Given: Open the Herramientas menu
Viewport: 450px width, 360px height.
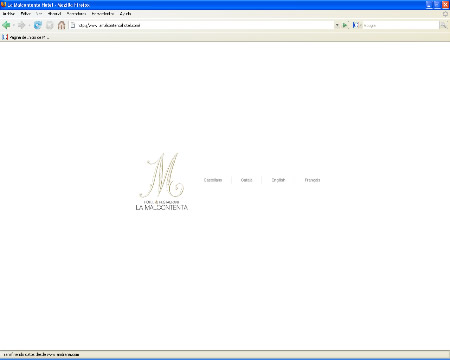Looking at the screenshot, I should 103,14.
